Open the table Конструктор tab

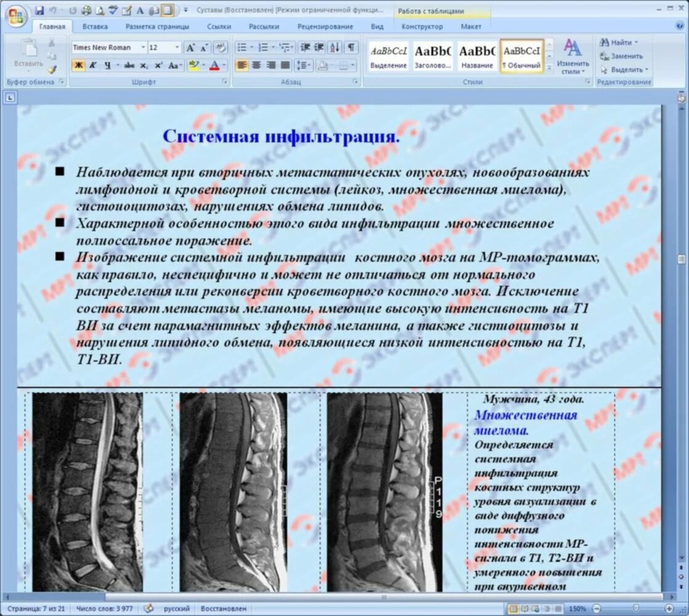click(x=422, y=26)
